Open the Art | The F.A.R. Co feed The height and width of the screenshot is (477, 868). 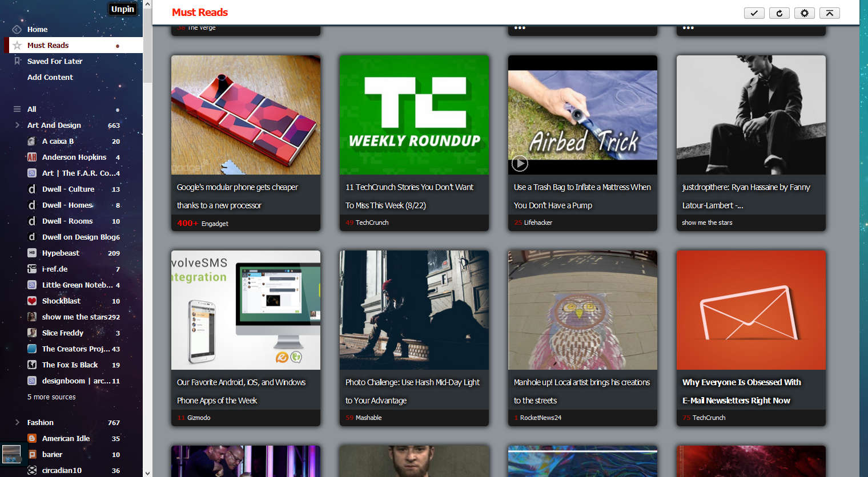[x=79, y=173]
